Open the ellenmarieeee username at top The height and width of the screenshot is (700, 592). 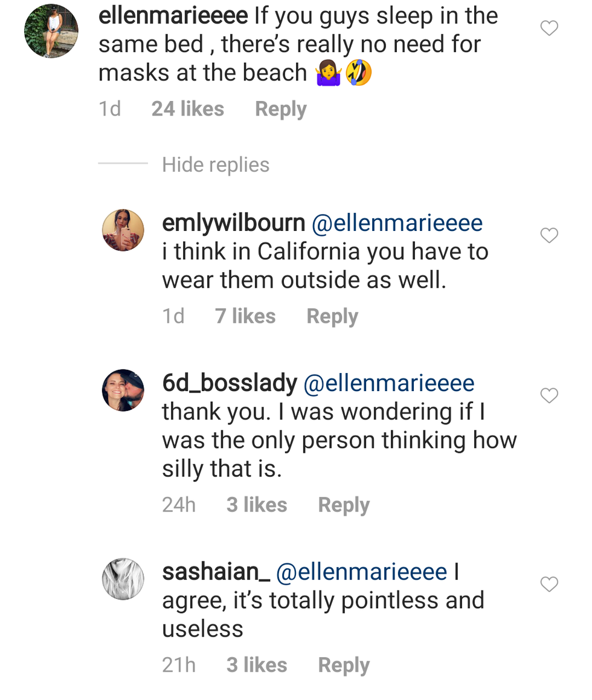[173, 16]
